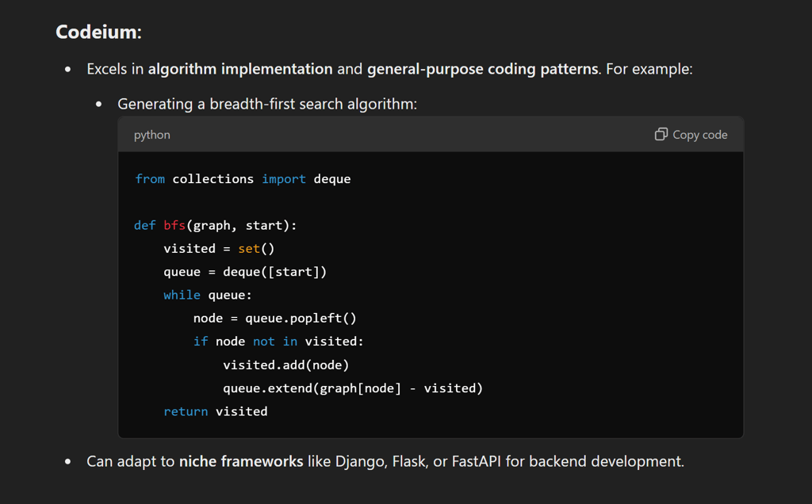Click the text 'Django, Flask, or FastAPI'
This screenshot has width=812, height=504.
coord(418,461)
